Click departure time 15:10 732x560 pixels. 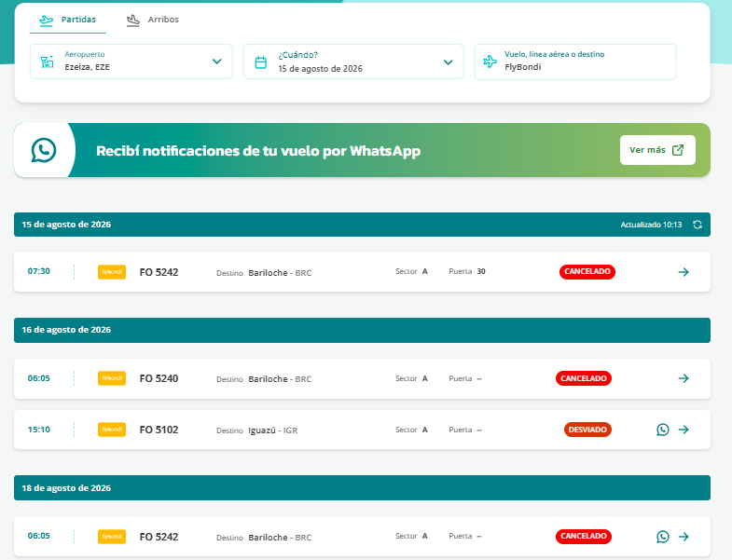click(x=39, y=430)
